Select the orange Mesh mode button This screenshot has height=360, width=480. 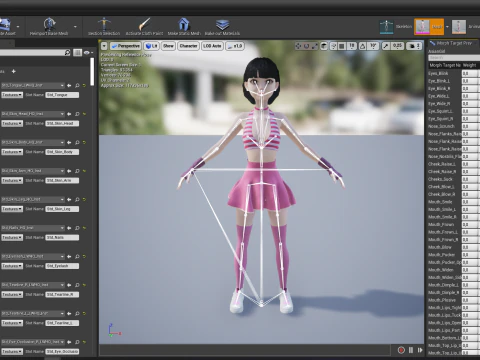[x=429, y=27]
